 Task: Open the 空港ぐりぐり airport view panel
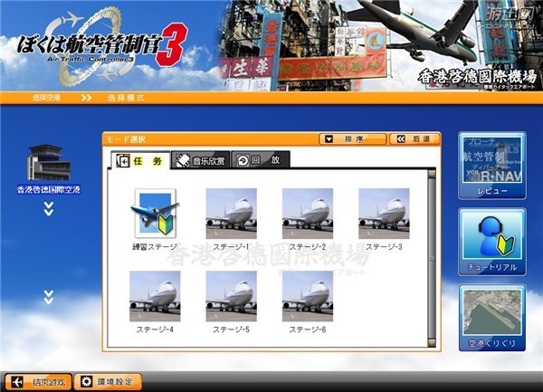click(x=492, y=318)
